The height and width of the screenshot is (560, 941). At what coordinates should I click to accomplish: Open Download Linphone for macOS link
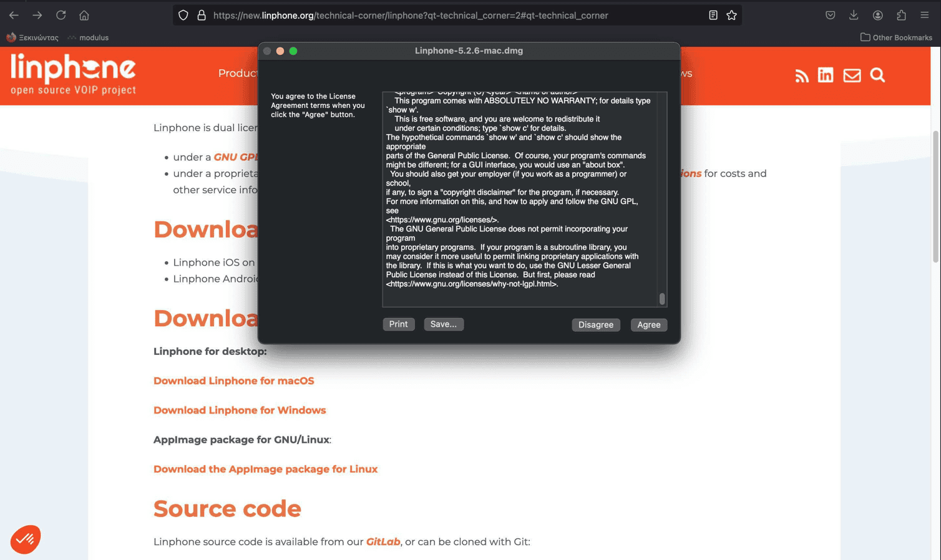pyautogui.click(x=233, y=381)
